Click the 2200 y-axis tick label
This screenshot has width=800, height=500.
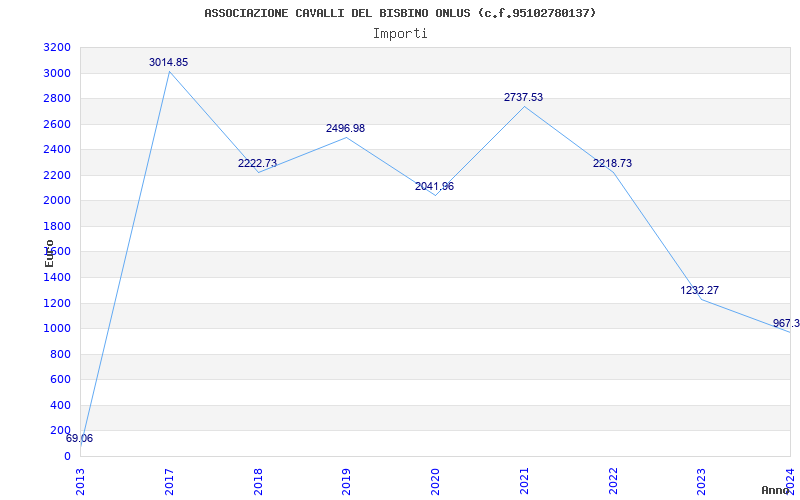(x=57, y=176)
